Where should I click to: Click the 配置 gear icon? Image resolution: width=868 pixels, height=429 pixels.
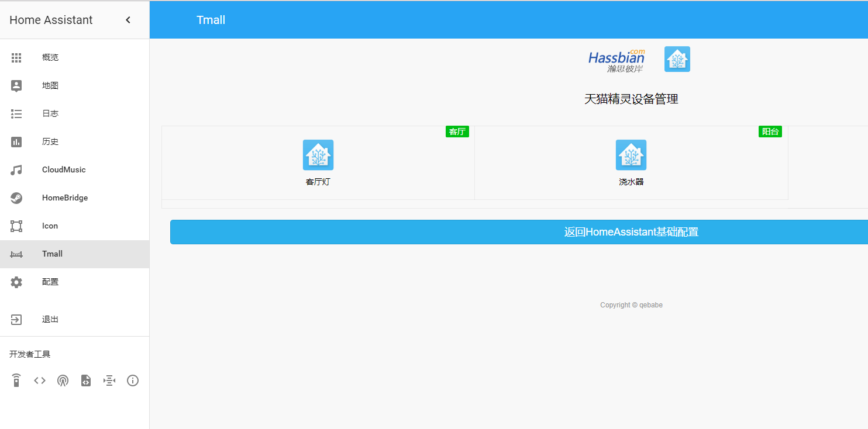(x=16, y=282)
